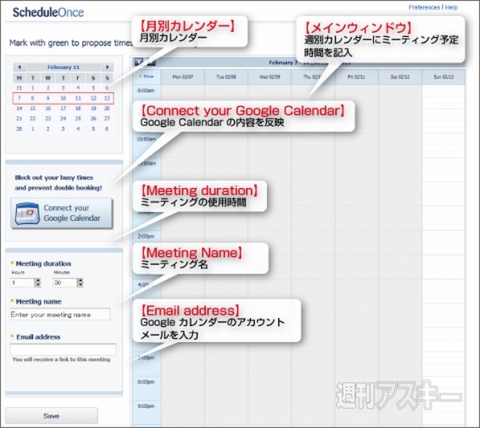Click the 8:00am time label
The height and width of the screenshot is (428, 480).
pos(146,90)
